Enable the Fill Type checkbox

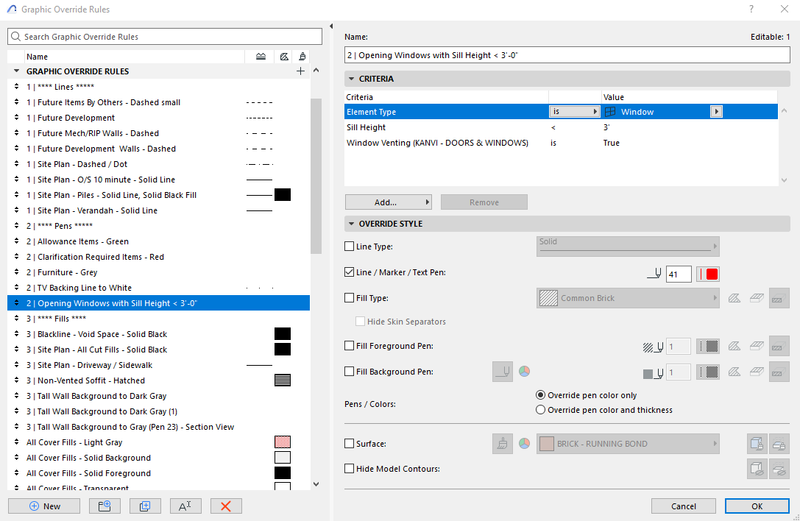pos(349,297)
